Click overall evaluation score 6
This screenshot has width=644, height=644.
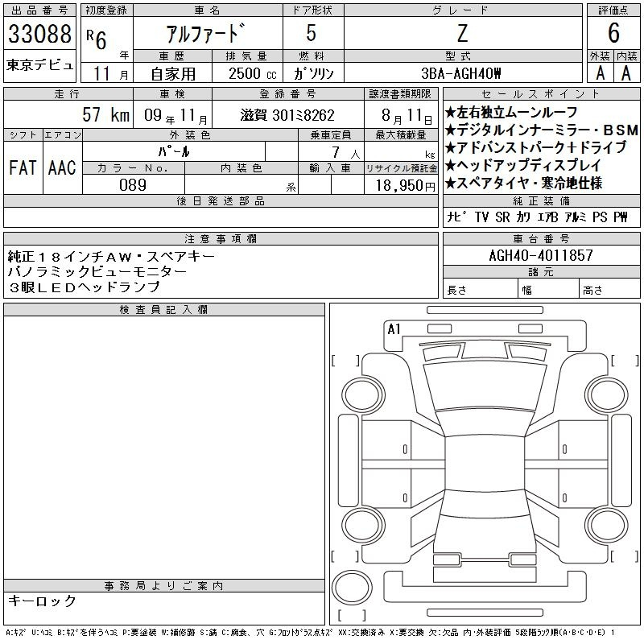[x=613, y=33]
